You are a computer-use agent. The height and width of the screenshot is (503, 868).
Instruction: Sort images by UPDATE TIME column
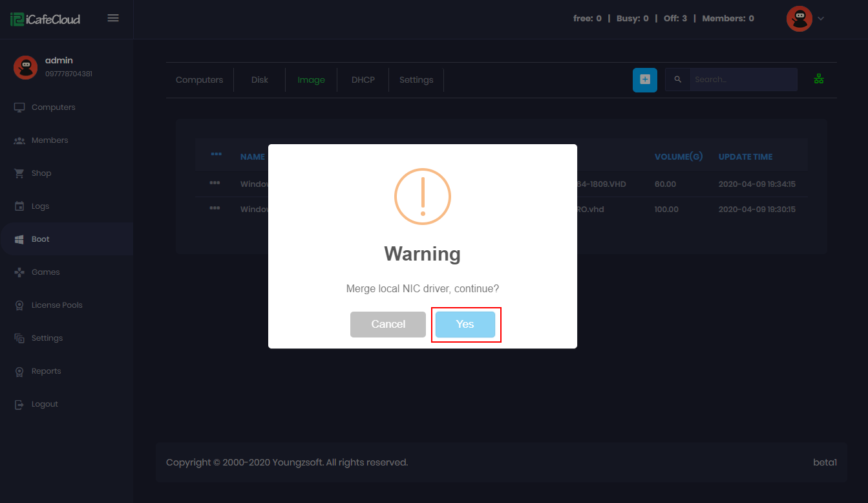pyautogui.click(x=745, y=156)
